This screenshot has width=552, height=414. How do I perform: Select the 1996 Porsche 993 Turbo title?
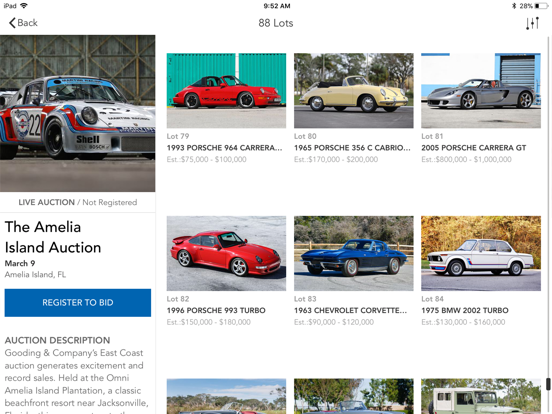tap(216, 310)
